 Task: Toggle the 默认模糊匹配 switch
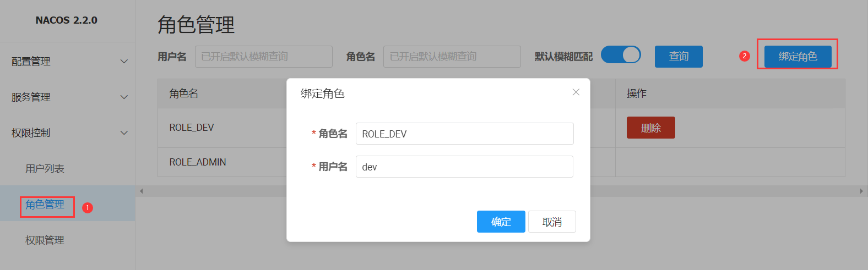621,55
